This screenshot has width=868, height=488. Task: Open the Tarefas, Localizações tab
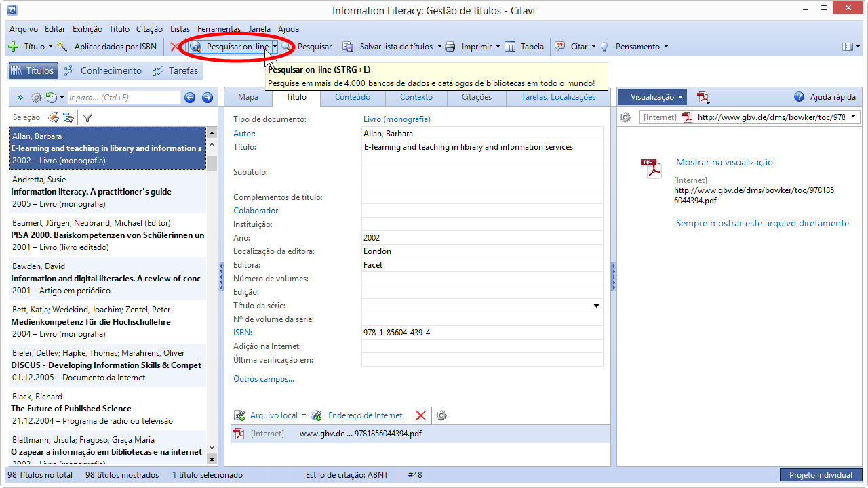pyautogui.click(x=558, y=97)
